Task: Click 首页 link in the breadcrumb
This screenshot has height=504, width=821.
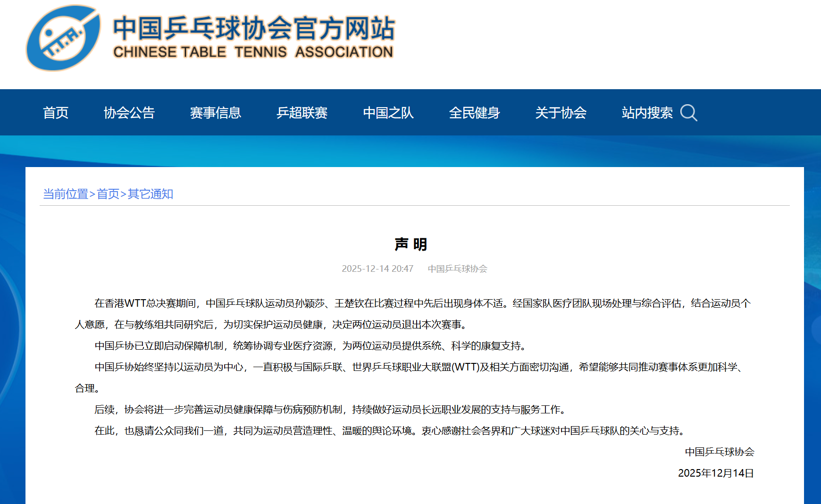Action: 108,194
